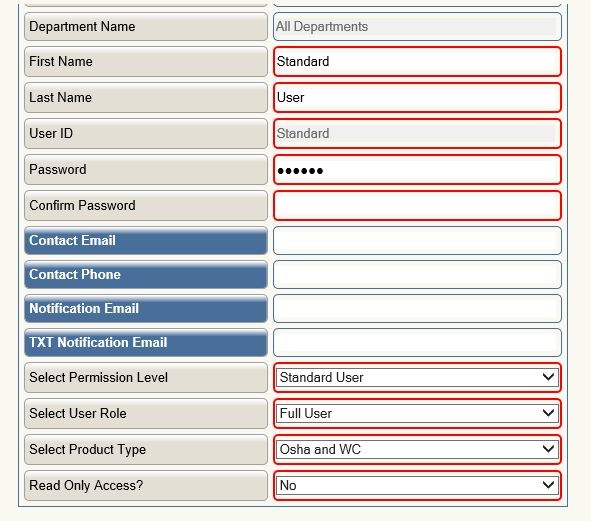The width and height of the screenshot is (591, 521).
Task: Click the TXT Notification Email blue label
Action: coord(146,342)
